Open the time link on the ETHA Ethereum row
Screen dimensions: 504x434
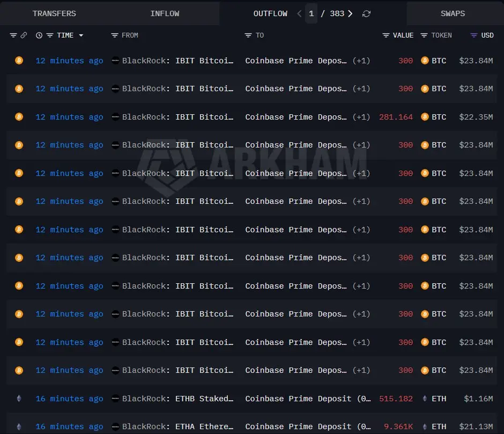click(69, 427)
